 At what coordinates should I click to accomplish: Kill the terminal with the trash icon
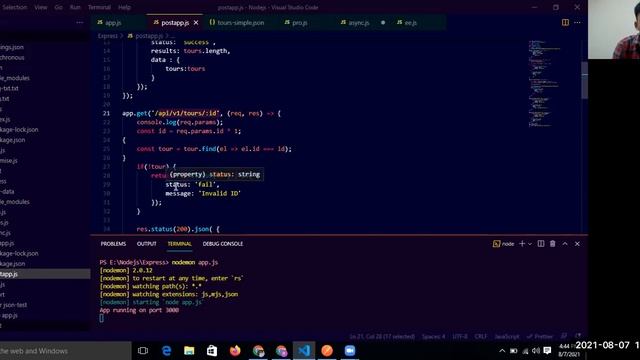pos(553,244)
